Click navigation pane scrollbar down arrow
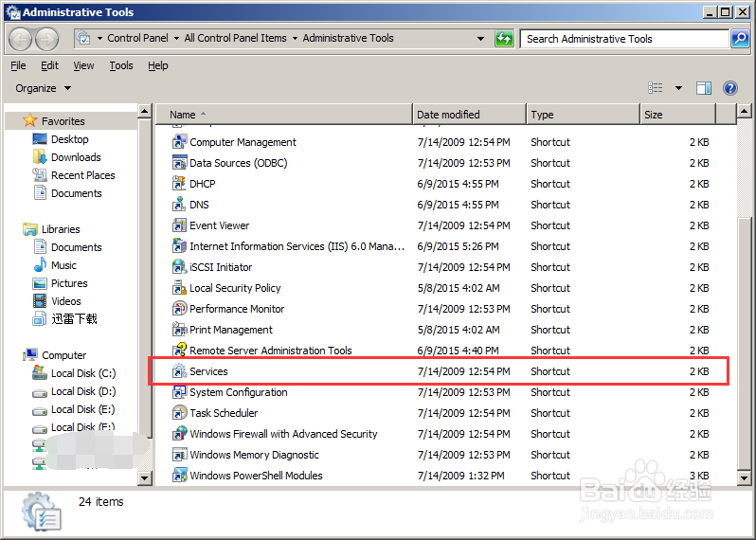Screen dimensions: 756x540 pyautogui.click(x=145, y=477)
